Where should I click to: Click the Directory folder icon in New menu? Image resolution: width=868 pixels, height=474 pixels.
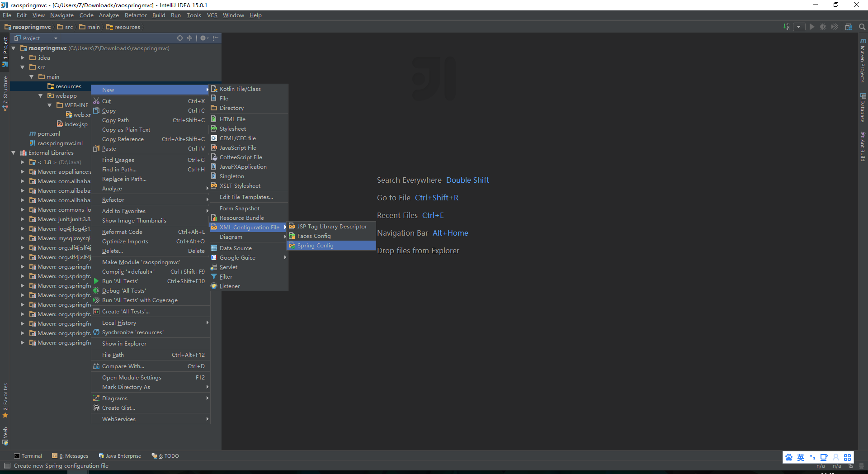(x=214, y=108)
